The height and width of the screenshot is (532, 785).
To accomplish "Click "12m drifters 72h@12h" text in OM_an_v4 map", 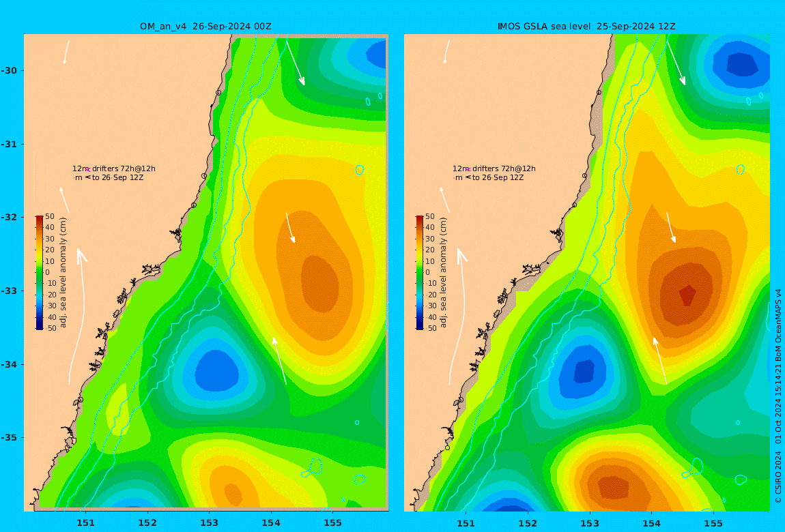I will tap(113, 169).
